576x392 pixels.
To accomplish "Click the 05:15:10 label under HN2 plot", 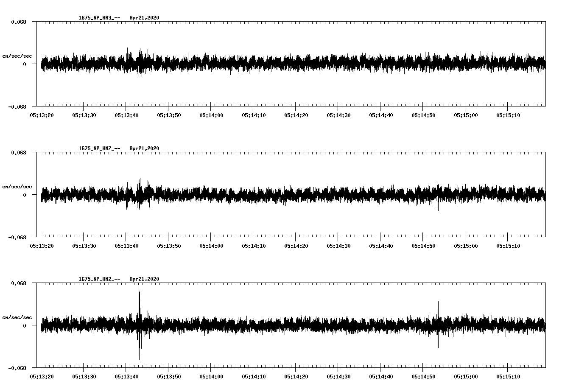I will pos(508,376).
